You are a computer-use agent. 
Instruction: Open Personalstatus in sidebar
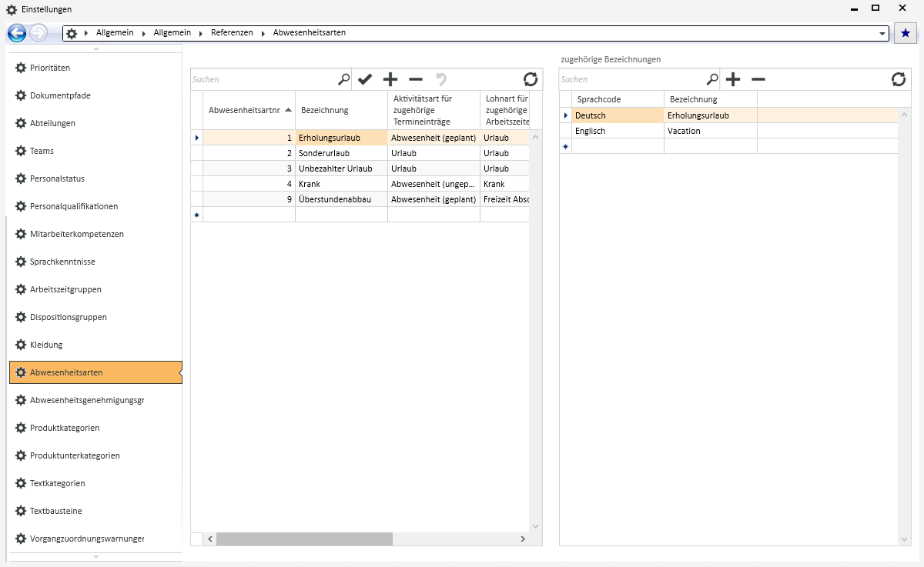[95, 178]
